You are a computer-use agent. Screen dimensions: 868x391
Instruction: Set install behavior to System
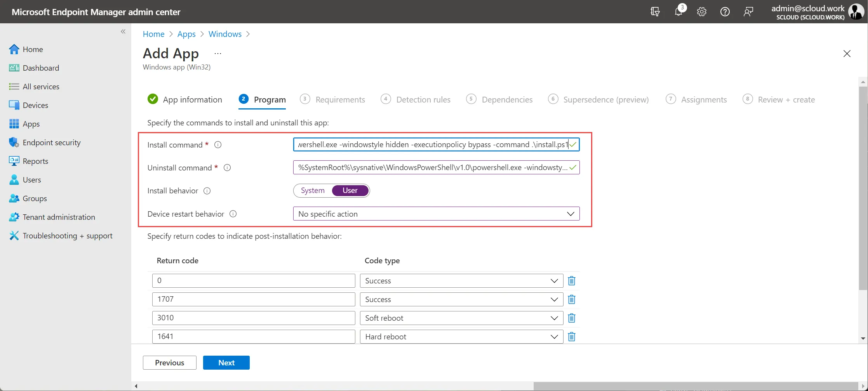(313, 191)
